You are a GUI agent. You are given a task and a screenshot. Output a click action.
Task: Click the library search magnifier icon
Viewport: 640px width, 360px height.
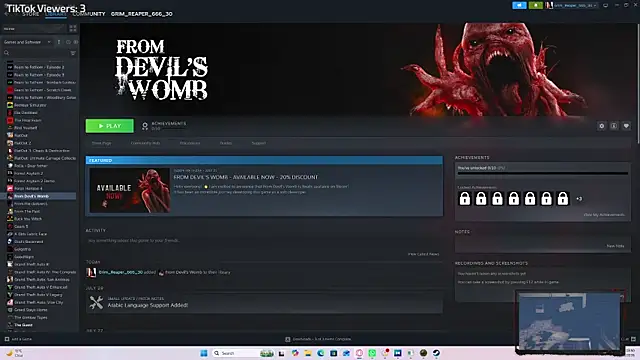[7, 53]
